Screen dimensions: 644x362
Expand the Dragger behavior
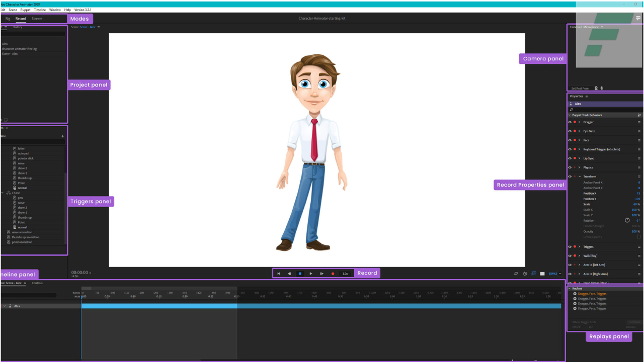coord(580,122)
